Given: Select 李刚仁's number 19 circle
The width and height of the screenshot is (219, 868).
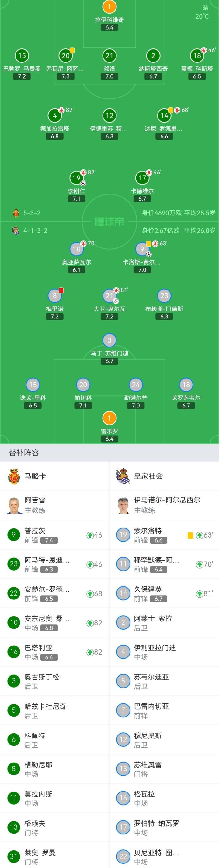Looking at the screenshot, I should (x=76, y=178).
